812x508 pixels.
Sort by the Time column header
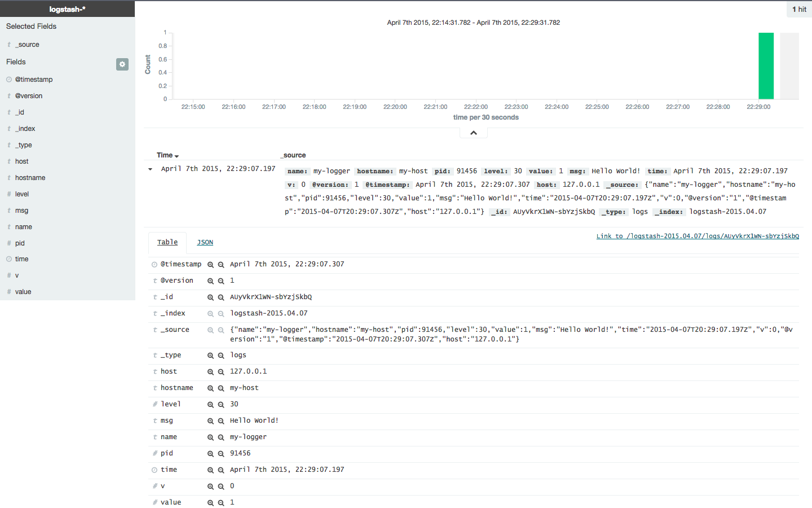tap(167, 155)
